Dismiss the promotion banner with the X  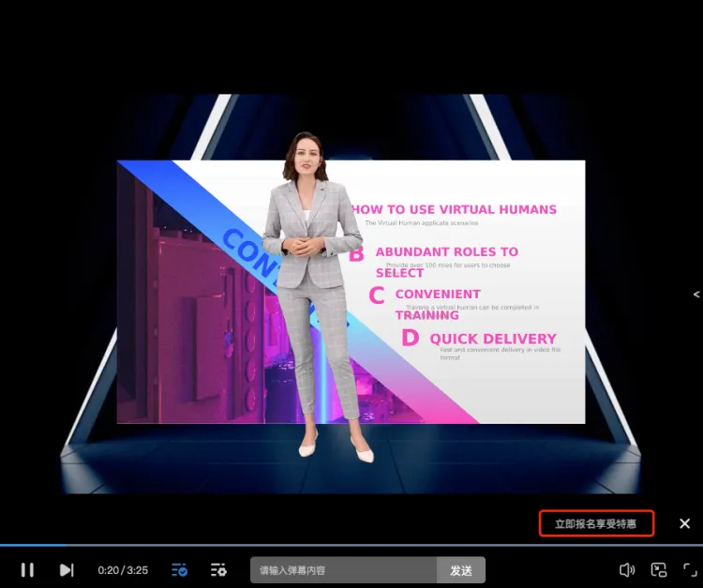click(684, 523)
